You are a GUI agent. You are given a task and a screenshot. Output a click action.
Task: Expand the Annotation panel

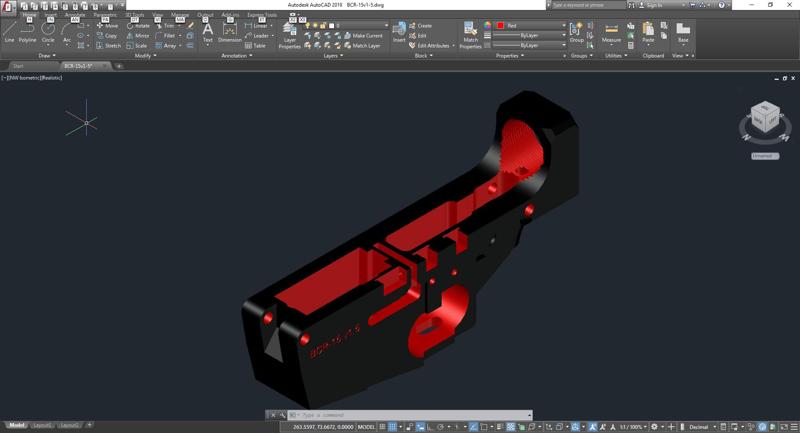coord(237,56)
